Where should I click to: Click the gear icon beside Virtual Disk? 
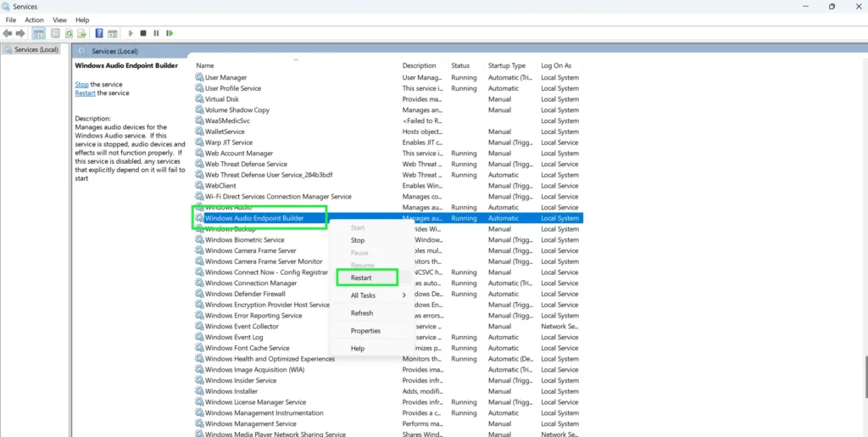click(199, 99)
